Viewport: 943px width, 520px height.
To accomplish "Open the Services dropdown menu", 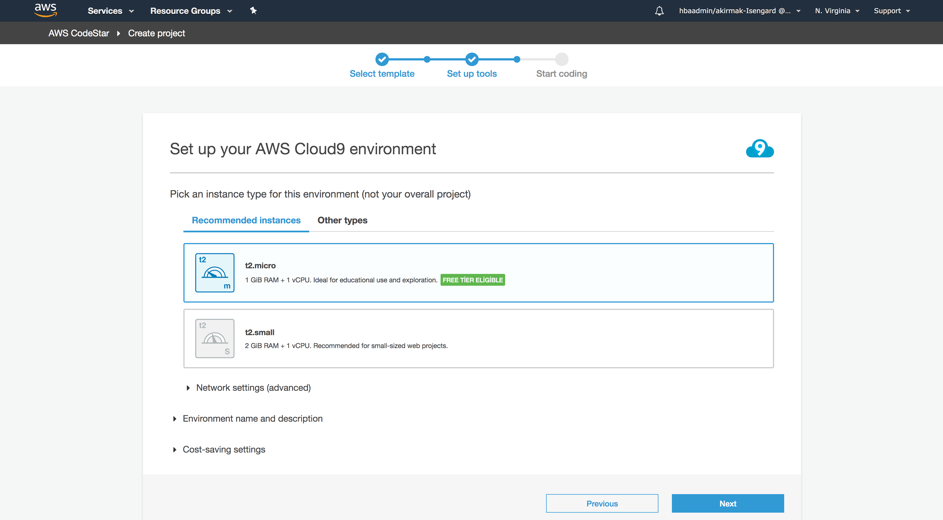I will point(111,11).
